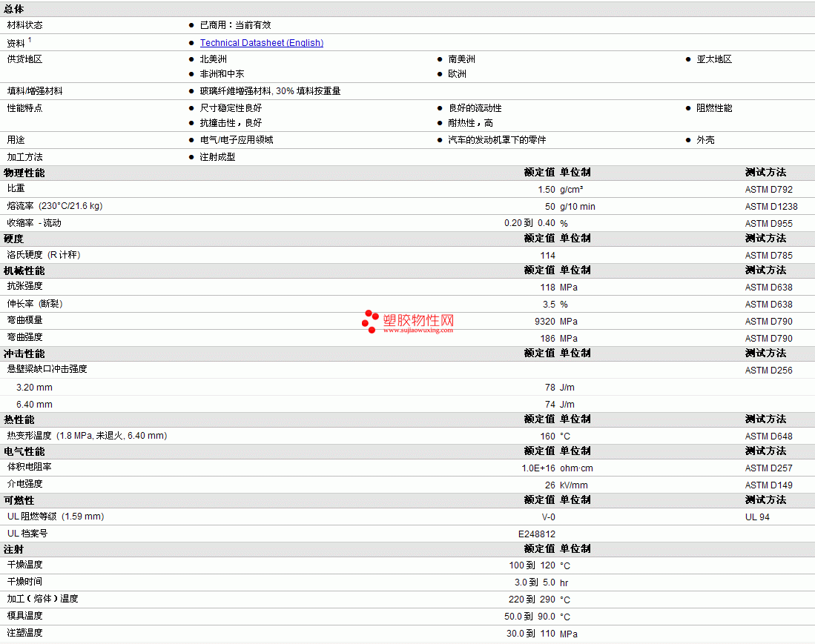Select the 模具温度 value 50.0 到 90.0
Viewport: 815px width, 644px height.
pyautogui.click(x=529, y=617)
